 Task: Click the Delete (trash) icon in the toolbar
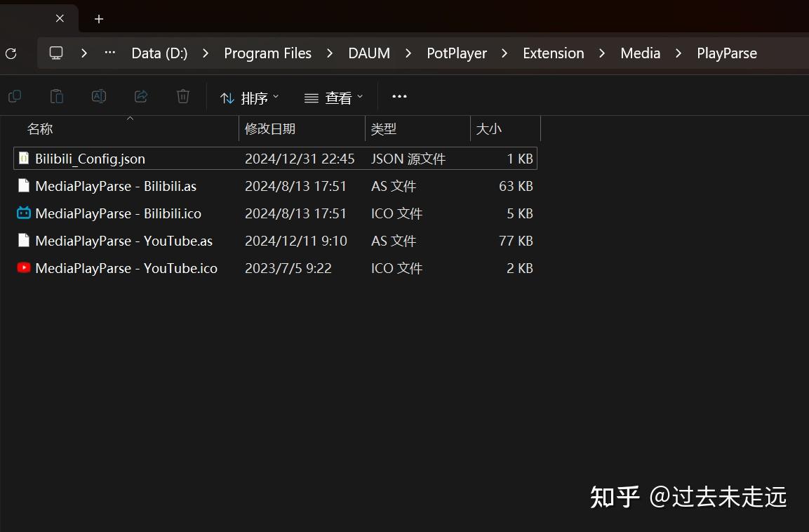183,96
